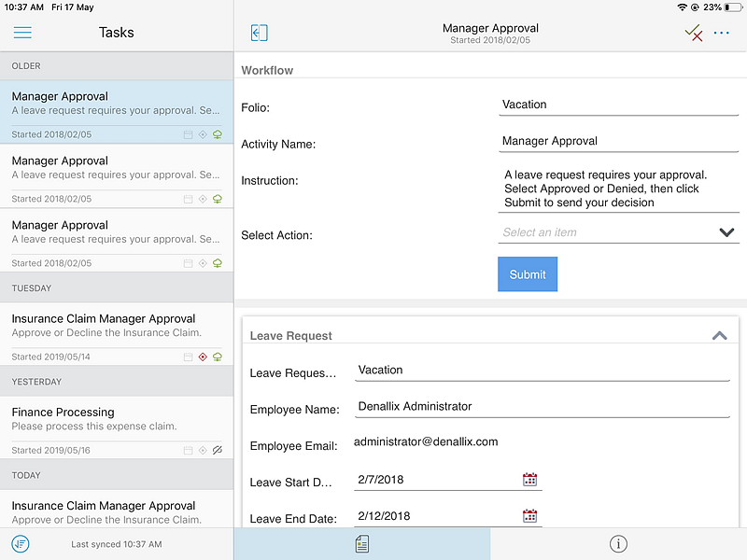
Task: Click the Submit button
Action: point(527,274)
